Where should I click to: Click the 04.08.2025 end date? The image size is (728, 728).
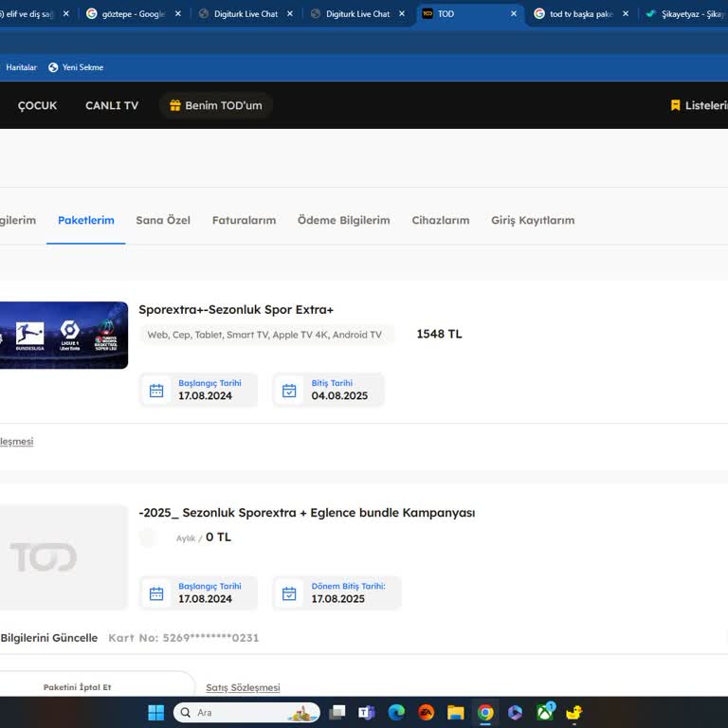tap(339, 395)
